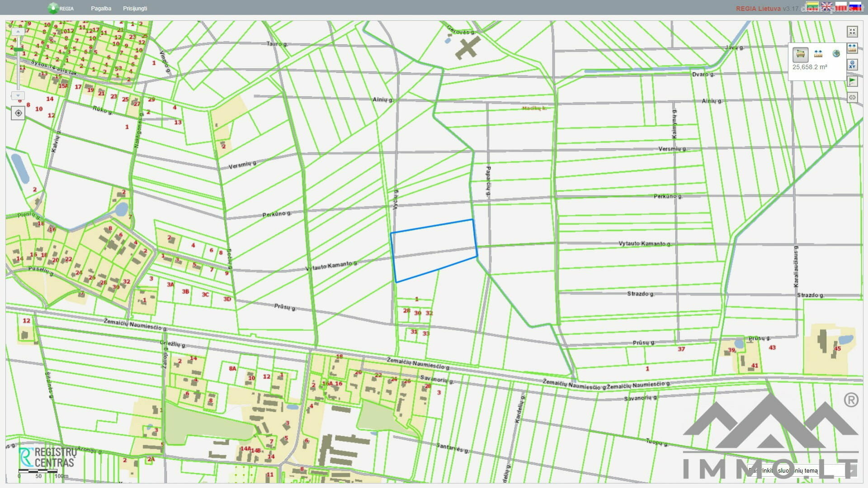868x488 pixels.
Task: Click the locate-me target button
Action: click(x=18, y=113)
